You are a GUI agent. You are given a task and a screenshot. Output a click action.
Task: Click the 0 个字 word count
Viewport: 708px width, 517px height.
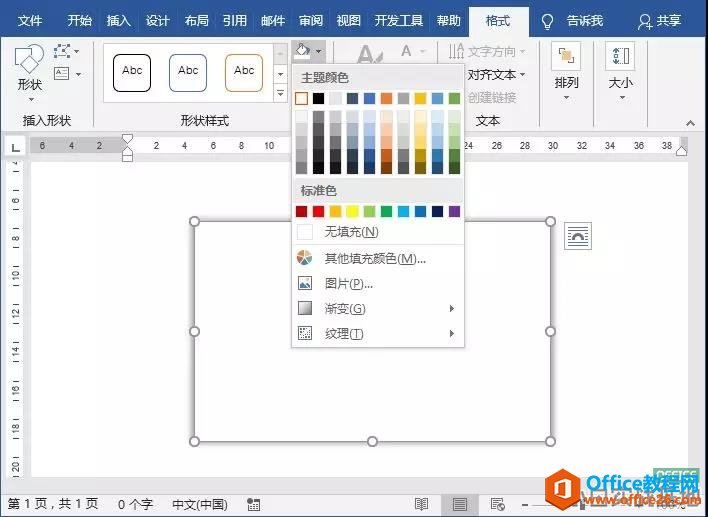pyautogui.click(x=135, y=504)
